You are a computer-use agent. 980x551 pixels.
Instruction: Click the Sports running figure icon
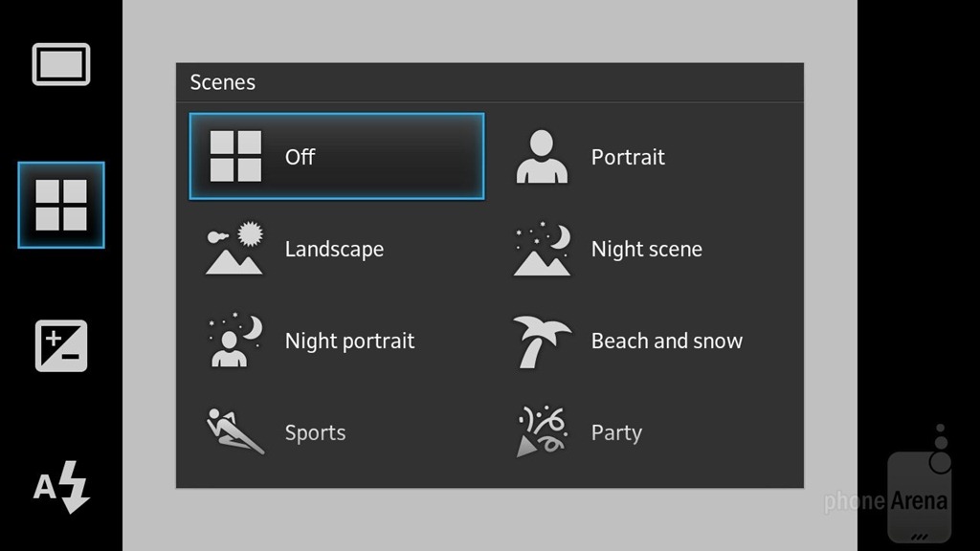click(234, 431)
